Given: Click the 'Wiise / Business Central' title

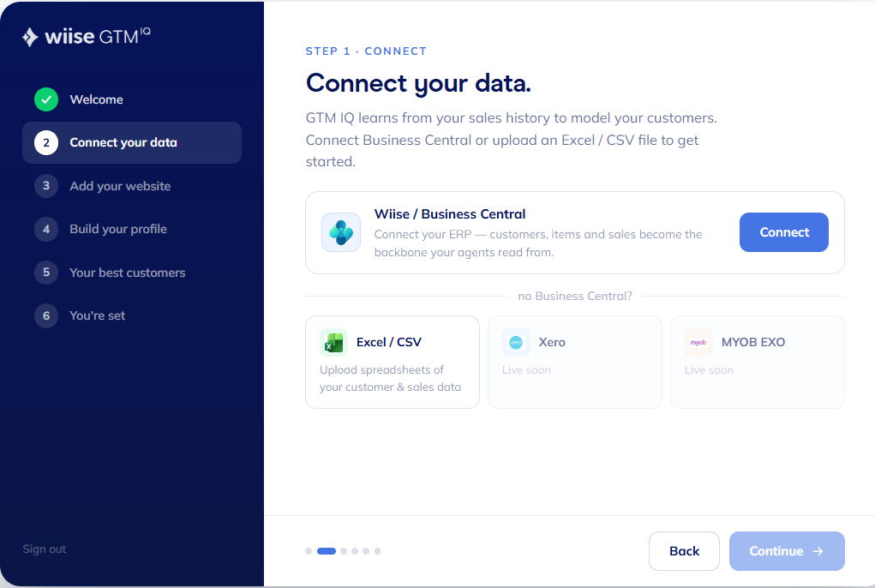Looking at the screenshot, I should [450, 214].
